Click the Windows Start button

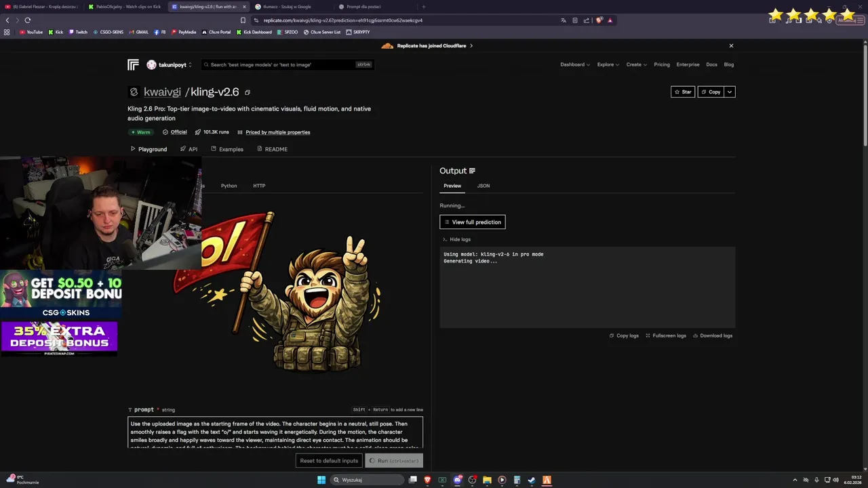click(x=321, y=480)
